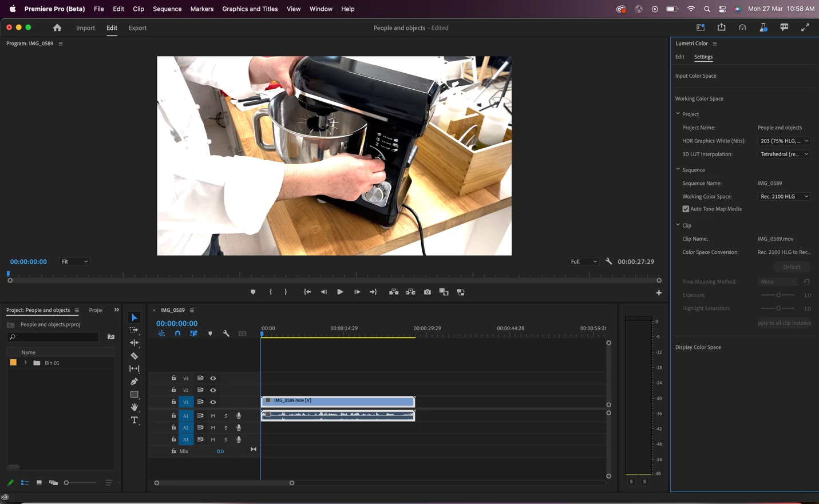Mute audio track A1
This screenshot has width=819, height=504.
pyautogui.click(x=213, y=416)
